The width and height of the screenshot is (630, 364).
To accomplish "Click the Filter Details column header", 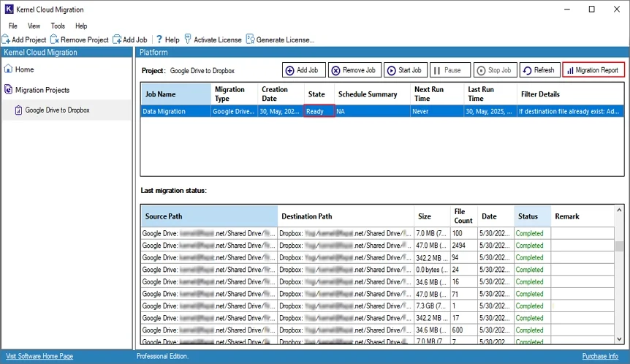I will [571, 94].
